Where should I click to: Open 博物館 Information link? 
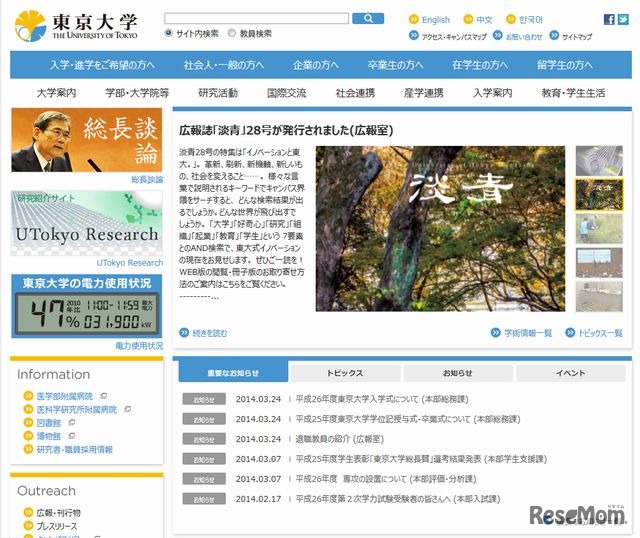[x=49, y=436]
